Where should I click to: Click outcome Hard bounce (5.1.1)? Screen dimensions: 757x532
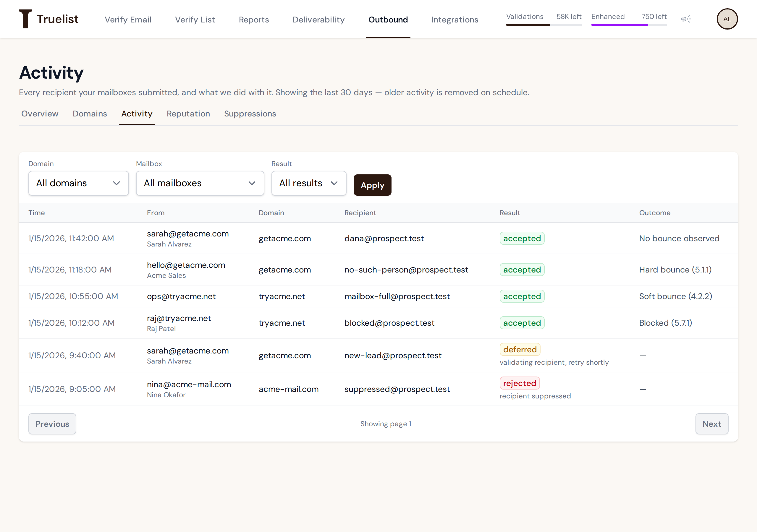[x=675, y=270]
